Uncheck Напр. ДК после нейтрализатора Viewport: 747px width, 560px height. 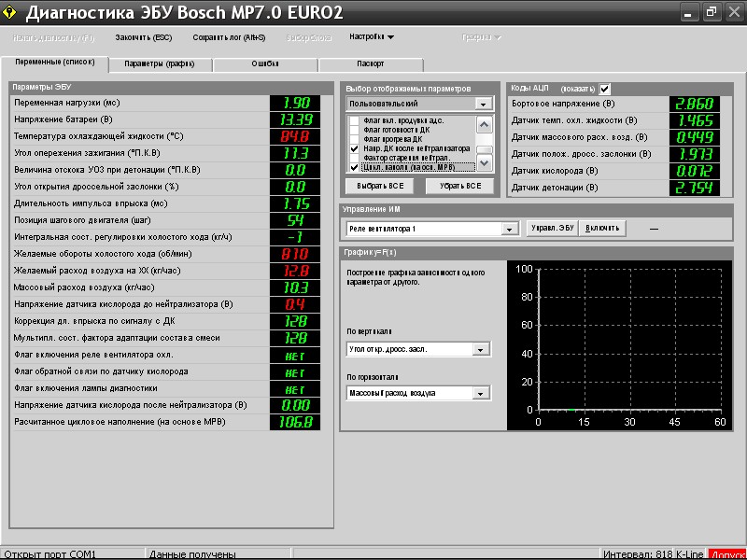coord(354,148)
